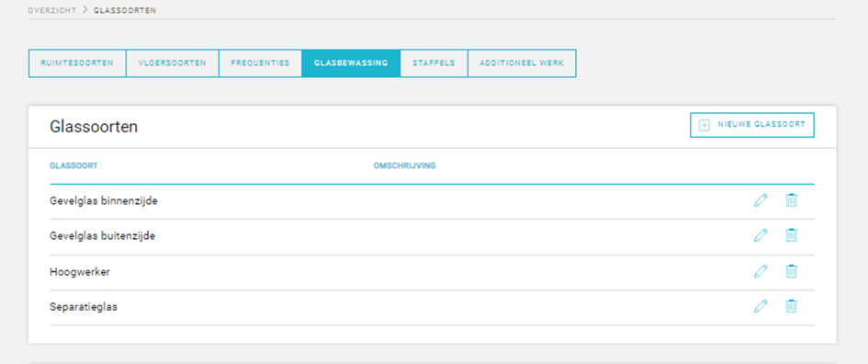Go to the Staffels tab

(434, 63)
